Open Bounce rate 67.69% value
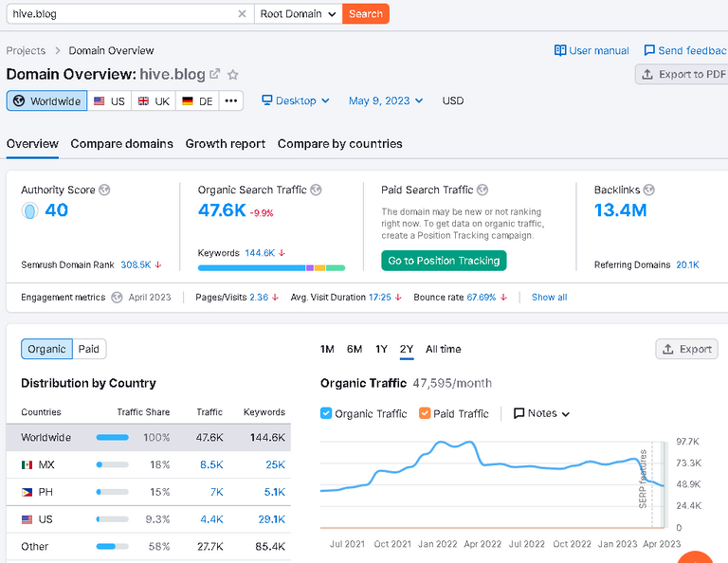The image size is (728, 563). [x=482, y=297]
